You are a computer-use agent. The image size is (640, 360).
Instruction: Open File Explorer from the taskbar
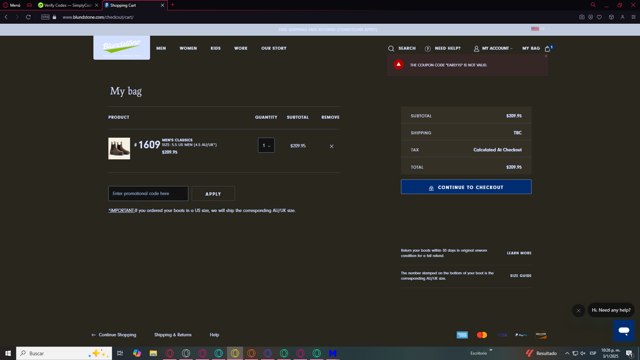[153, 353]
